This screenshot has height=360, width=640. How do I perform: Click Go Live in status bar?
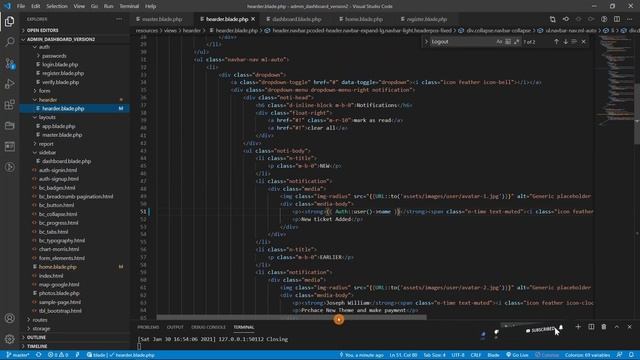coord(517,355)
